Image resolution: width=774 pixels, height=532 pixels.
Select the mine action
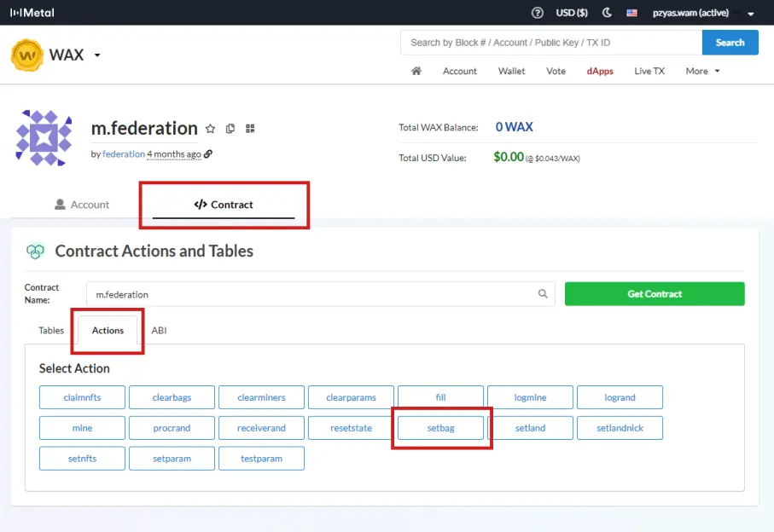pyautogui.click(x=82, y=428)
